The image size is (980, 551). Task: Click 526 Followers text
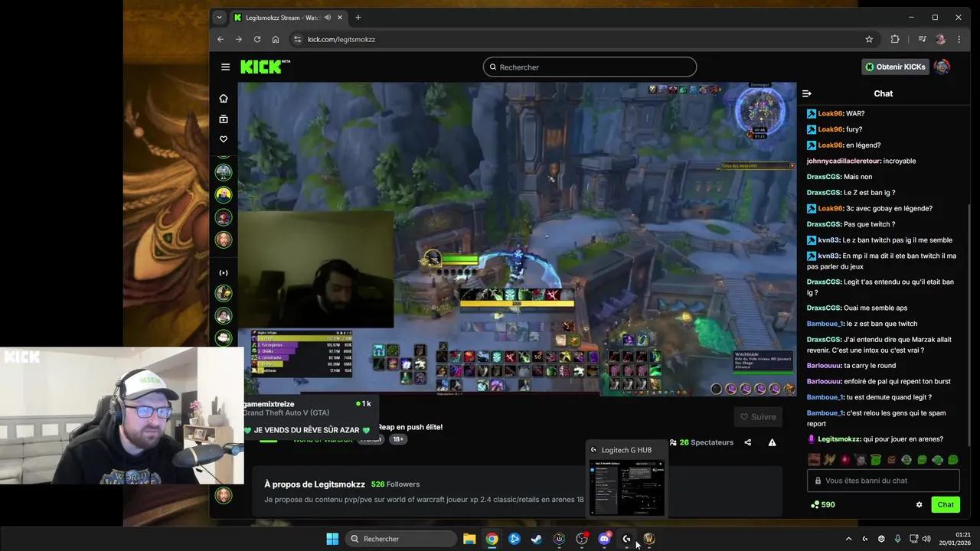[x=395, y=484]
